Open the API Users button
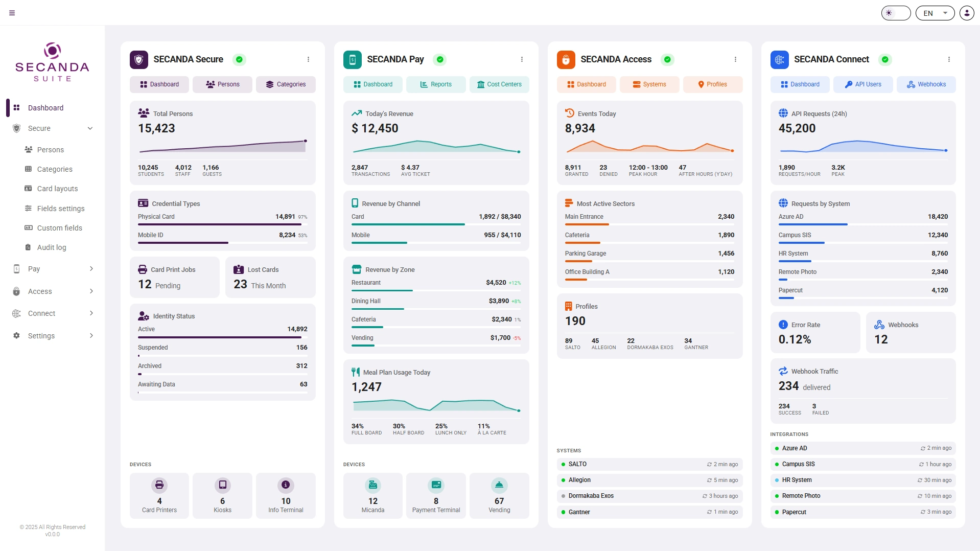 [863, 84]
